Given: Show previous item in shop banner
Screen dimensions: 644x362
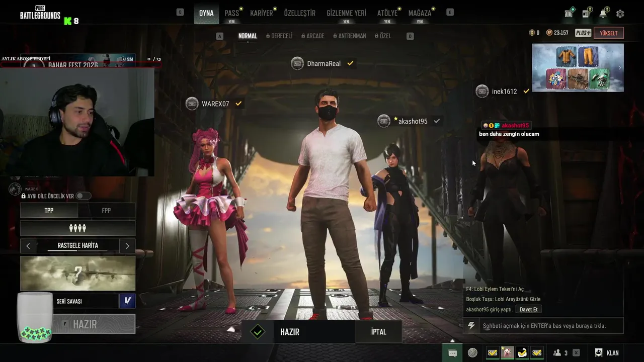Looking at the screenshot, I should (536, 67).
